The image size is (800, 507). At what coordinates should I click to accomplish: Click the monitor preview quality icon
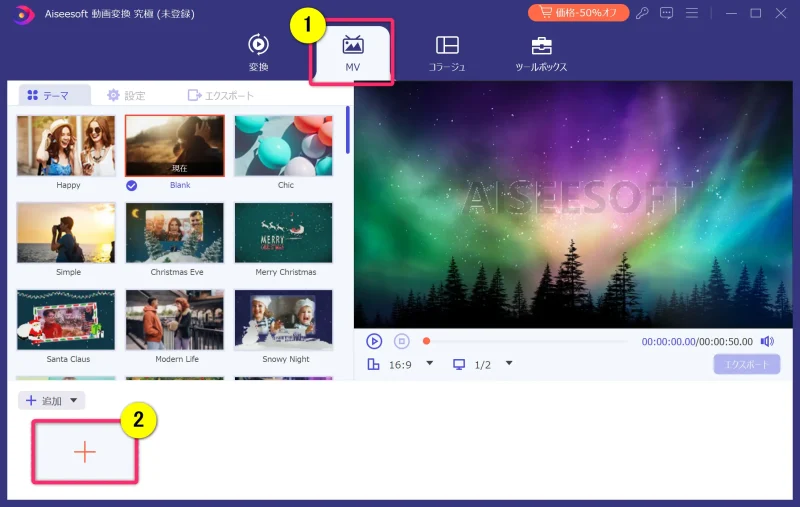pyautogui.click(x=459, y=364)
